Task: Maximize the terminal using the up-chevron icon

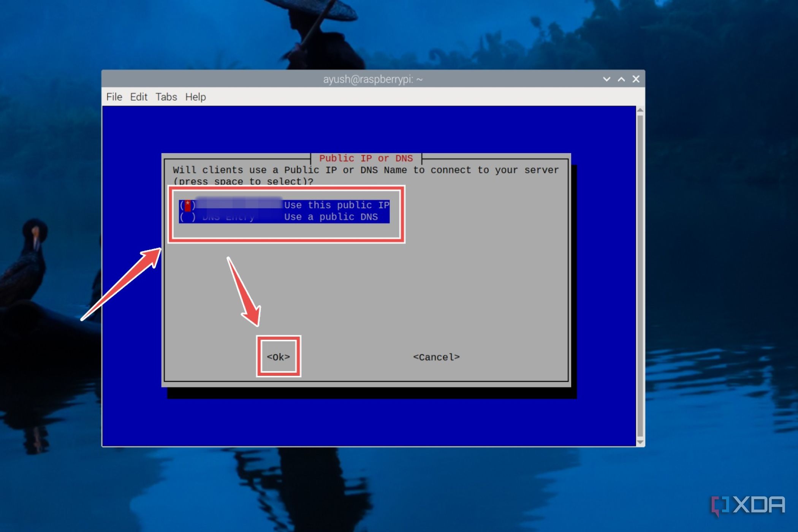Action: pyautogui.click(x=621, y=79)
